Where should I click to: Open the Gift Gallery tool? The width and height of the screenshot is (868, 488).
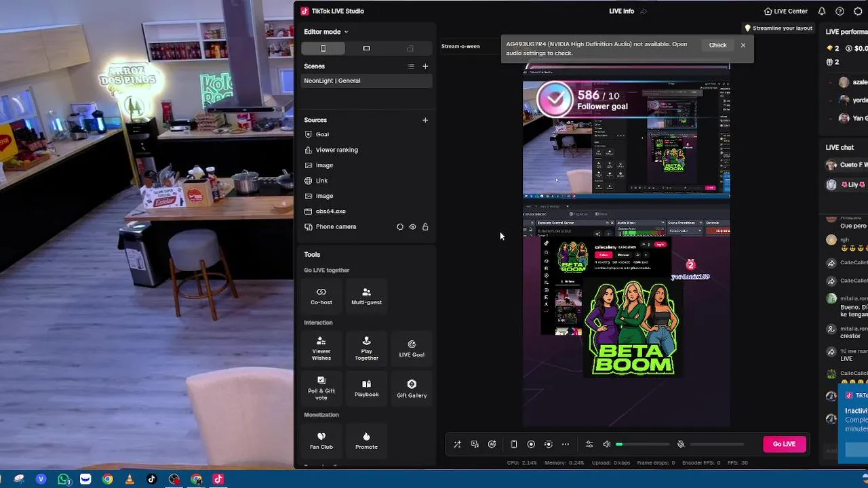(412, 388)
